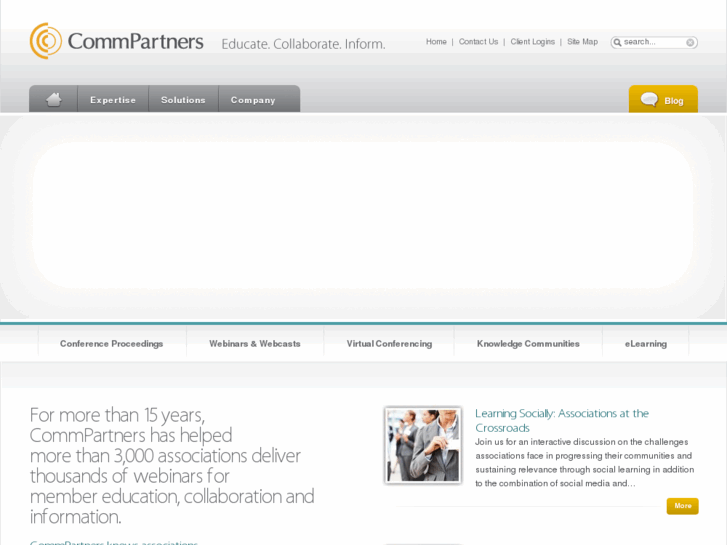The width and height of the screenshot is (727, 545).
Task: Open the Solutions menu
Action: (183, 99)
